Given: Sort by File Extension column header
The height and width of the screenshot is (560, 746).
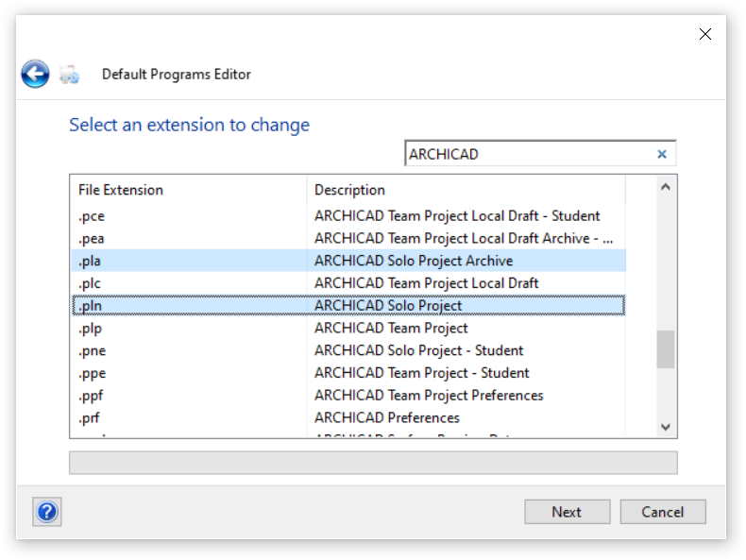Looking at the screenshot, I should (x=188, y=190).
